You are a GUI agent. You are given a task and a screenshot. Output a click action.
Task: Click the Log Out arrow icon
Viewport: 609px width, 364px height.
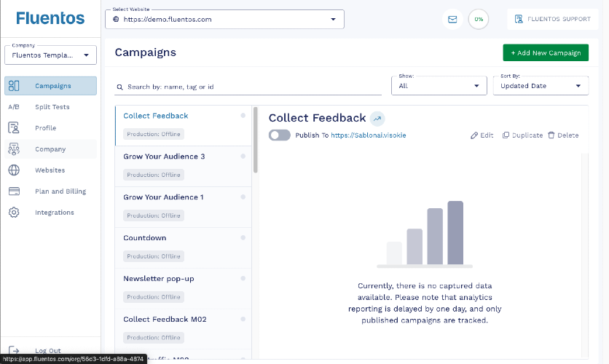[x=14, y=350]
